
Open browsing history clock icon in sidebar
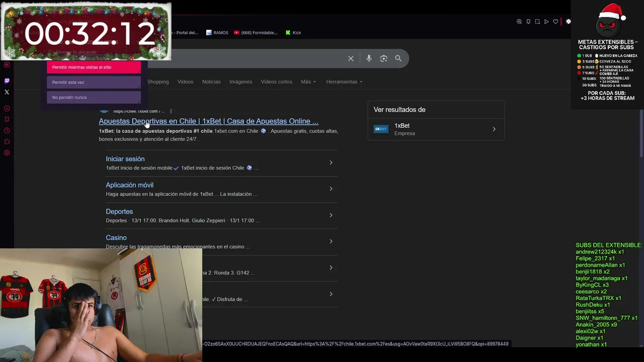(x=7, y=131)
